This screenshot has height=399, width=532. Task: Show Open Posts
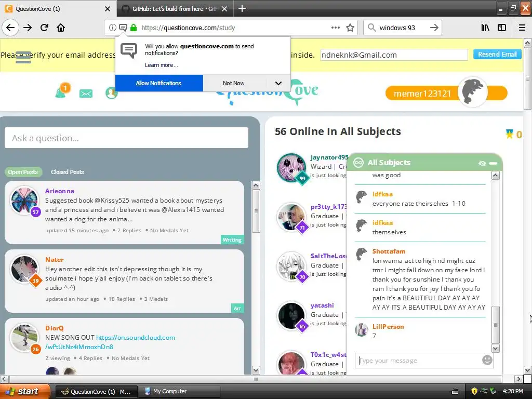pos(23,172)
